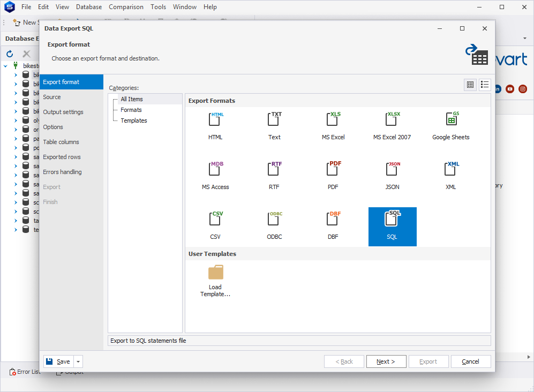Viewport: 534px width, 392px height.
Task: Choose MS Access export format
Action: [x=215, y=176]
